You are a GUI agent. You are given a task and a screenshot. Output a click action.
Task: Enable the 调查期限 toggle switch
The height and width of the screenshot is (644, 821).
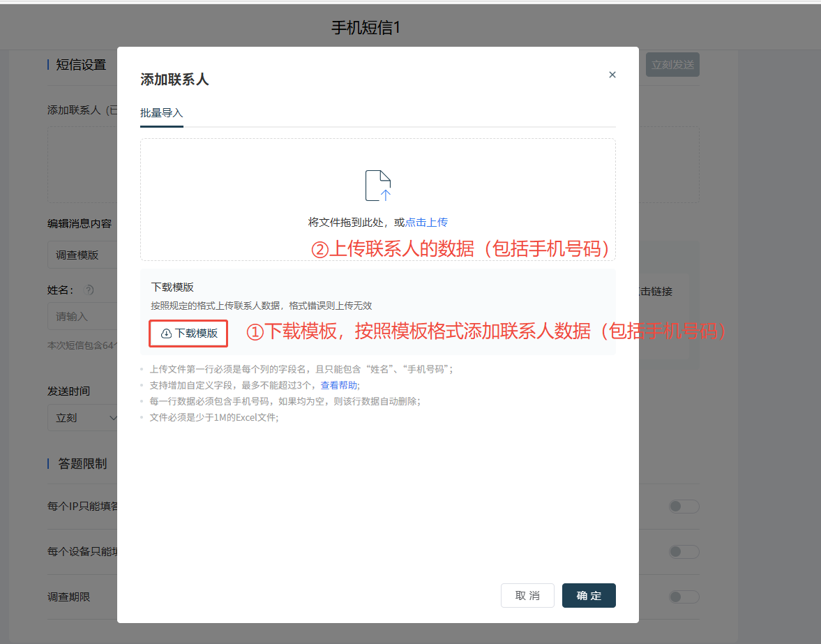(x=683, y=597)
